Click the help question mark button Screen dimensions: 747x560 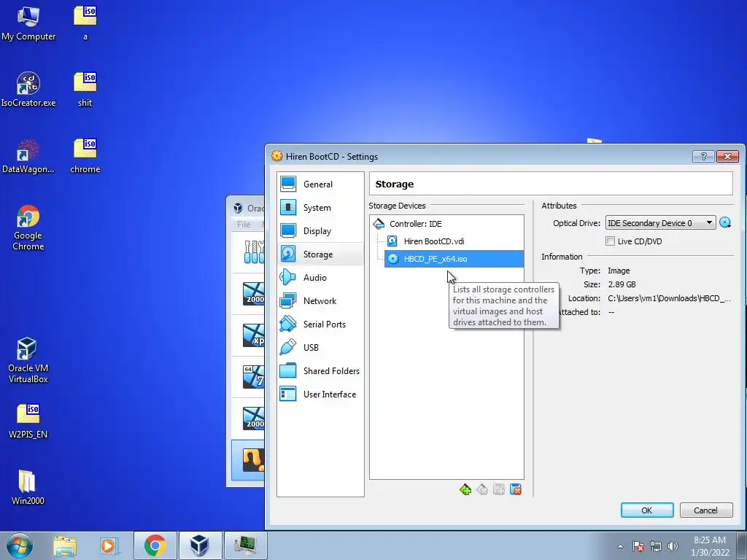pos(703,156)
